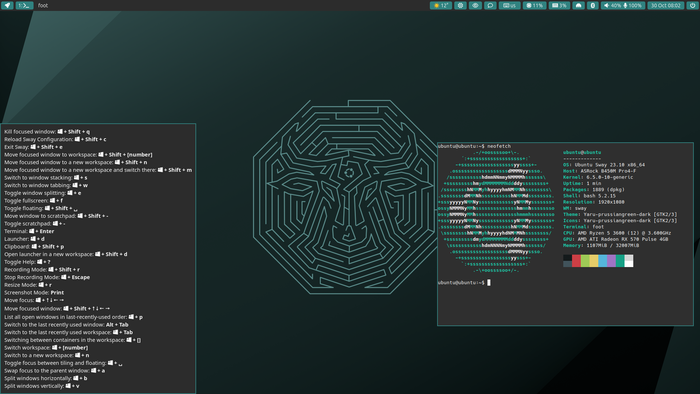Image resolution: width=700 pixels, height=394 pixels.
Task: Click the gear-shaped module in top bar
Action: [x=460, y=5]
